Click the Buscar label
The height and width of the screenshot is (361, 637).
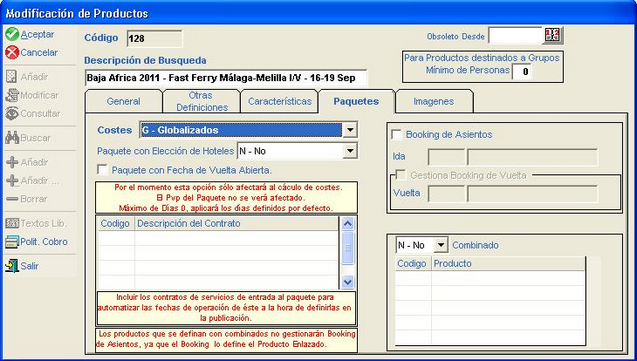coord(36,138)
